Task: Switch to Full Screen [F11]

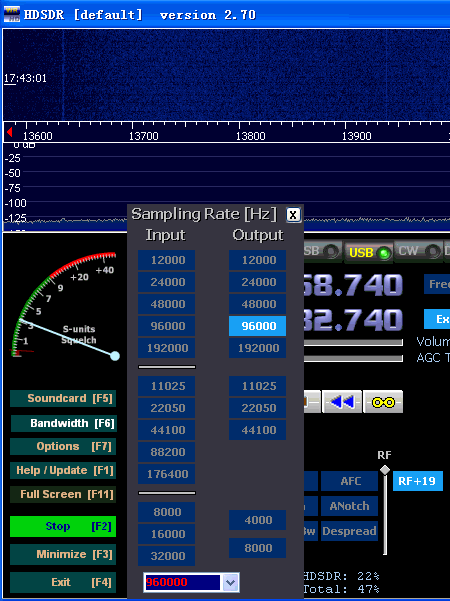Action: tap(63, 494)
